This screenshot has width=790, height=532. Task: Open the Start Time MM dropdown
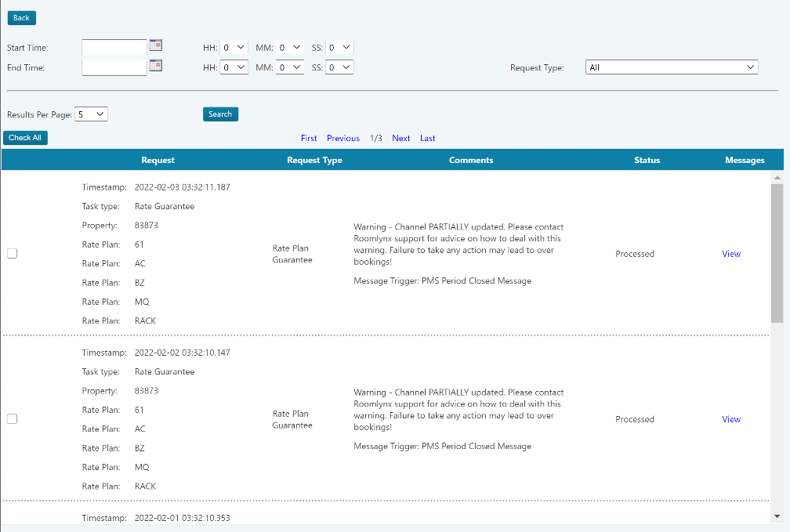click(x=290, y=47)
